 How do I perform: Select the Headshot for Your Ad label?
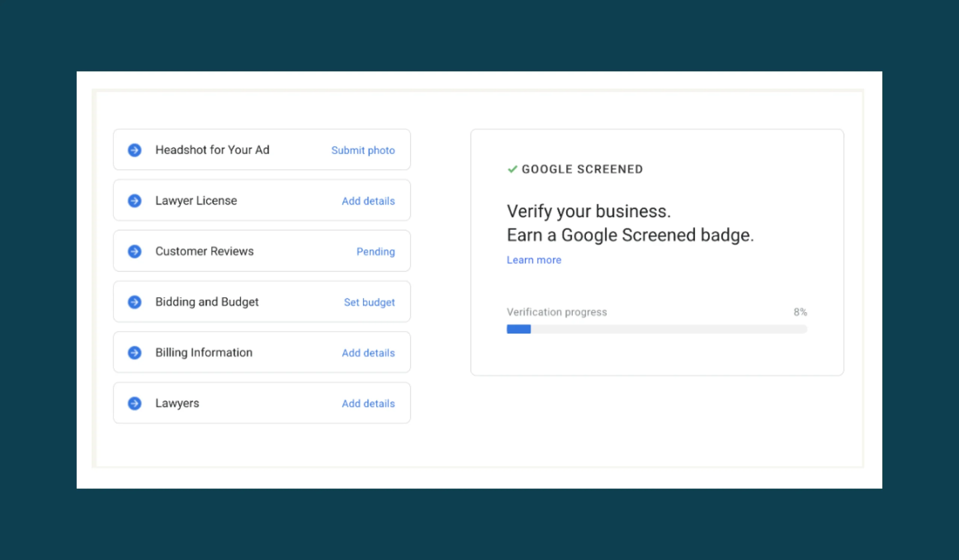click(212, 150)
